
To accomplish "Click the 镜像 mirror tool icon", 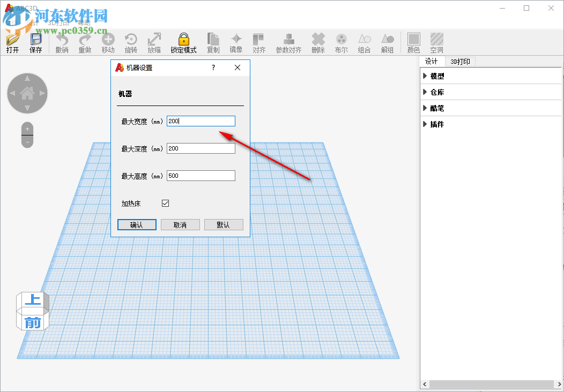I will (x=236, y=39).
